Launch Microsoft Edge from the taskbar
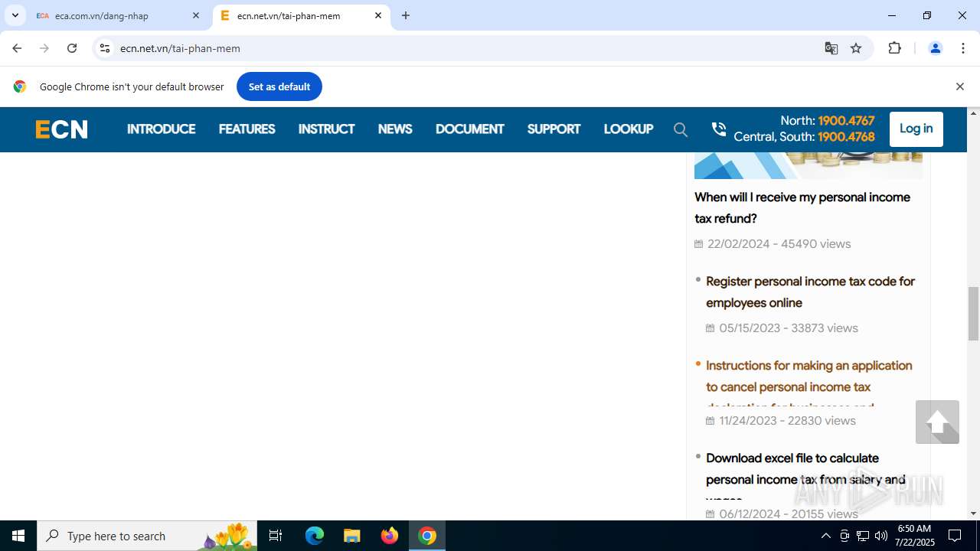This screenshot has width=980, height=551. pyautogui.click(x=315, y=536)
